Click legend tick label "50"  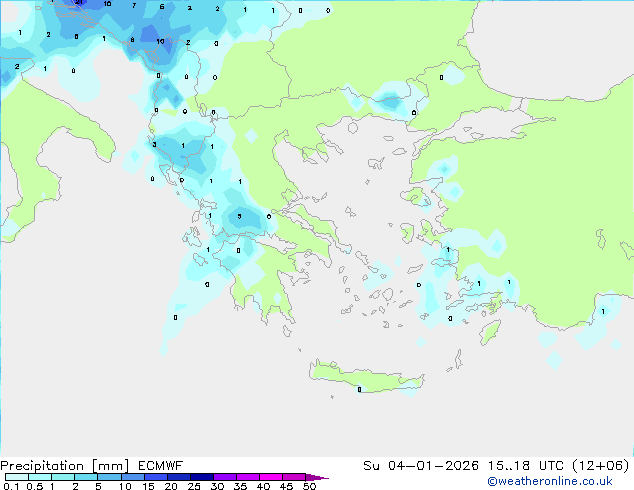click(310, 486)
